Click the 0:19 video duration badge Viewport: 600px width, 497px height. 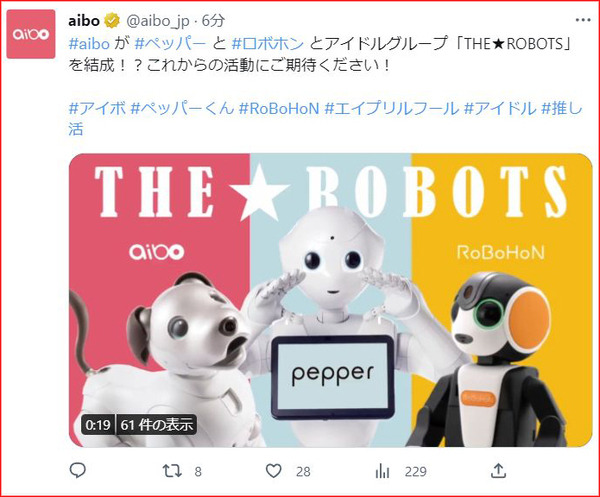click(x=98, y=425)
